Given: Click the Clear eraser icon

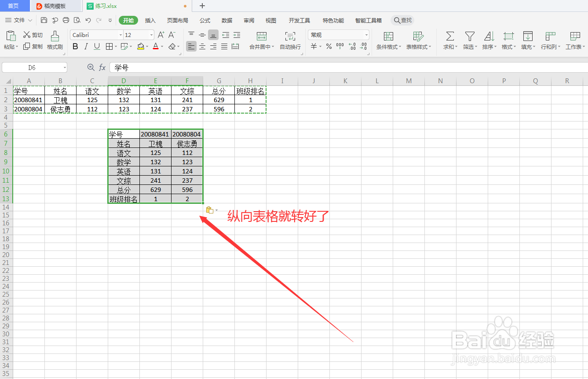Looking at the screenshot, I should (x=172, y=46).
